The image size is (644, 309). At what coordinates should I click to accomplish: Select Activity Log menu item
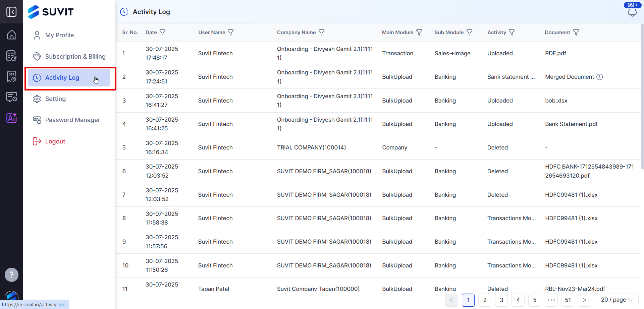pyautogui.click(x=69, y=78)
